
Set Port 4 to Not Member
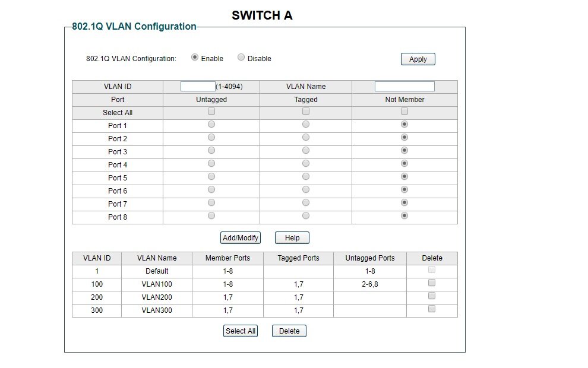[x=404, y=164]
